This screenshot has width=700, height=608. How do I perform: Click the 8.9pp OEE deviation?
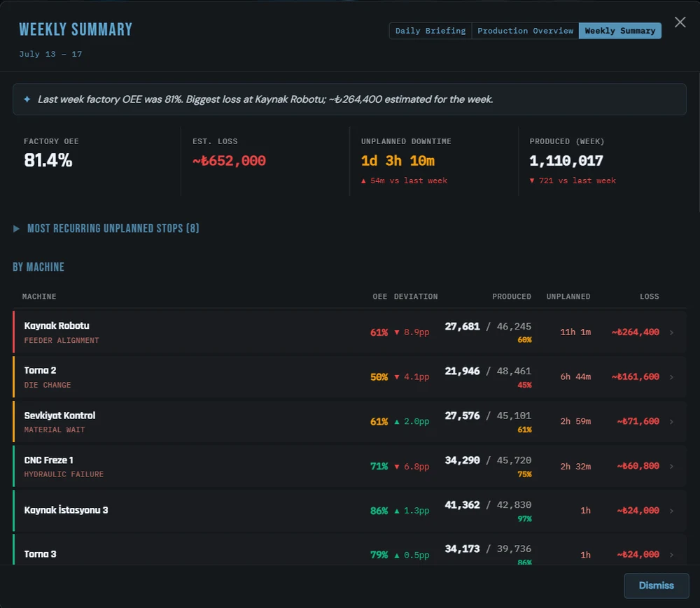[412, 332]
